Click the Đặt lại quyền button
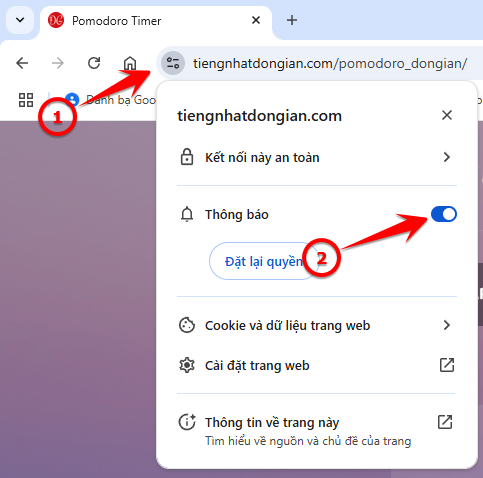This screenshot has height=478, width=483. [264, 261]
